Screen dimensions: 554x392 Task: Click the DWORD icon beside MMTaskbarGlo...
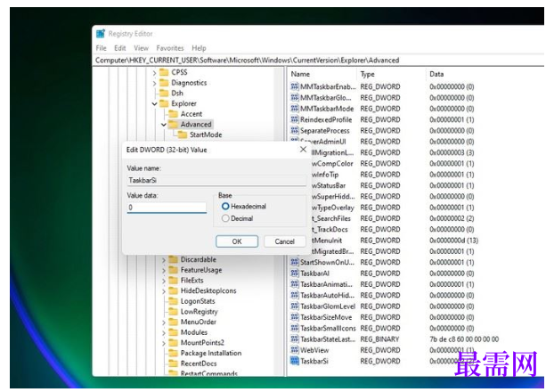coord(294,97)
